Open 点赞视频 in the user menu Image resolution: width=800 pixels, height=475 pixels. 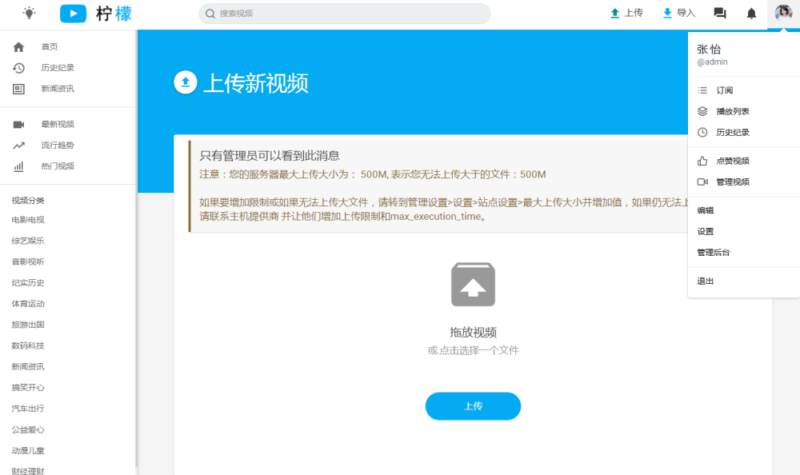click(733, 161)
